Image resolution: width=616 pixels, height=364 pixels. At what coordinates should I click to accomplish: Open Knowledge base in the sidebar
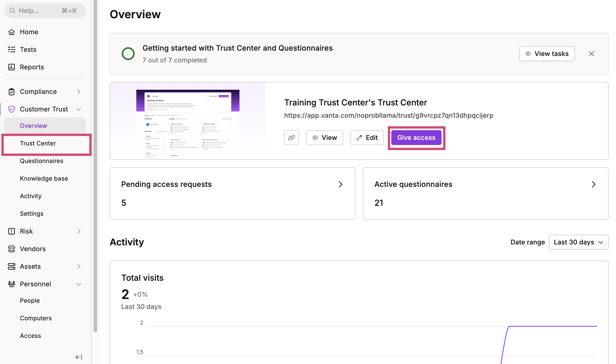tap(45, 178)
